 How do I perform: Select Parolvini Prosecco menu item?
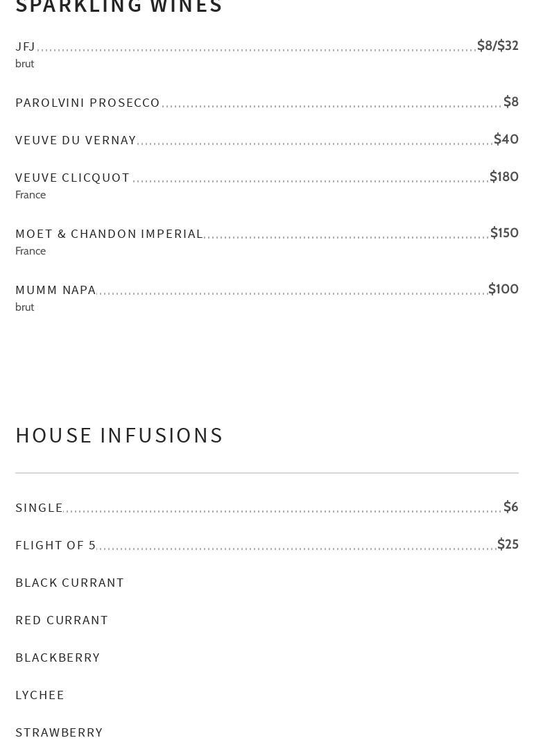(87, 103)
